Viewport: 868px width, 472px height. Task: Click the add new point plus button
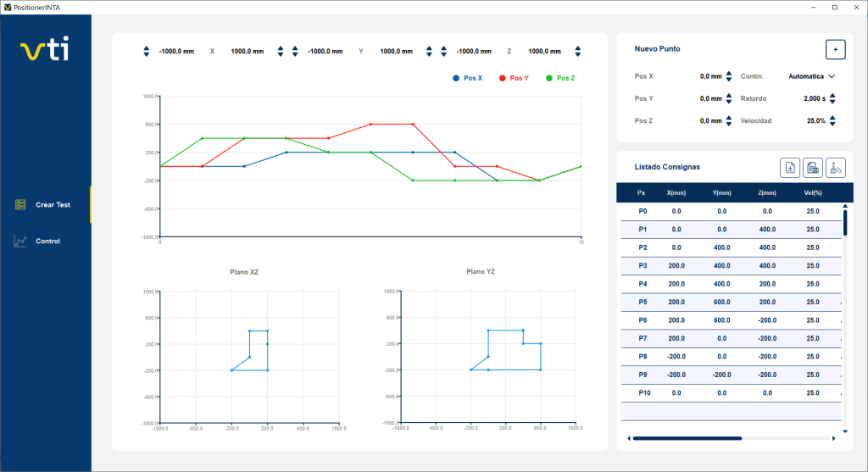(835, 50)
